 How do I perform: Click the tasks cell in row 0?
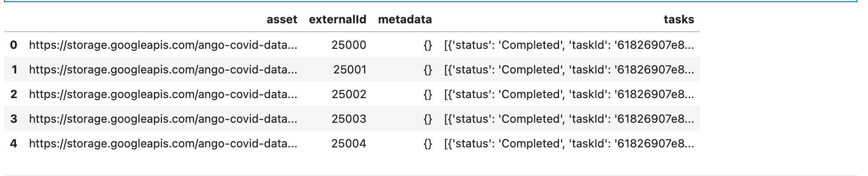pyautogui.click(x=569, y=45)
